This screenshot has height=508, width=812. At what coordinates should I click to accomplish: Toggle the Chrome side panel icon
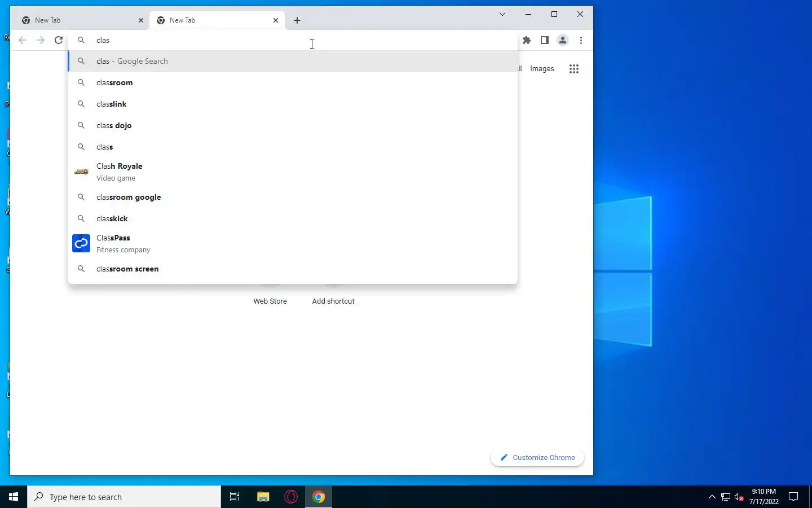pos(545,40)
